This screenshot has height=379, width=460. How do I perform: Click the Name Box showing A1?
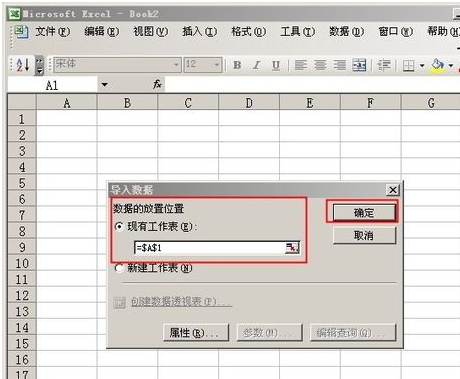52,85
